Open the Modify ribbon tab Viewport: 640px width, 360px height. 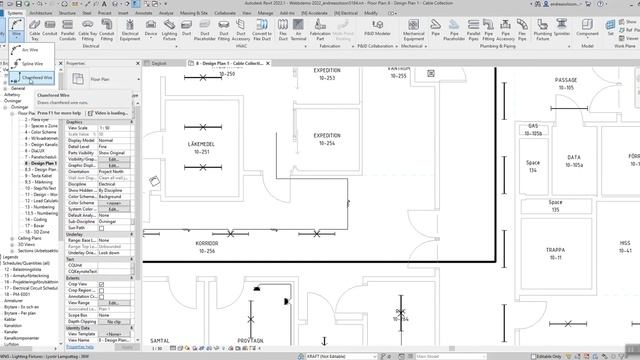[x=371, y=13]
